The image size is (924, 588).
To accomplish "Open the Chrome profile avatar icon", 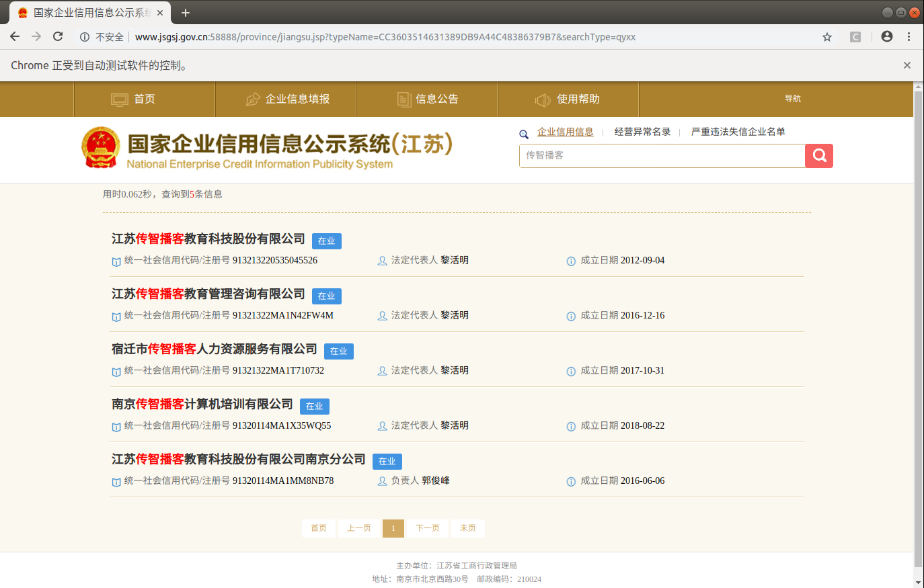I will [887, 37].
